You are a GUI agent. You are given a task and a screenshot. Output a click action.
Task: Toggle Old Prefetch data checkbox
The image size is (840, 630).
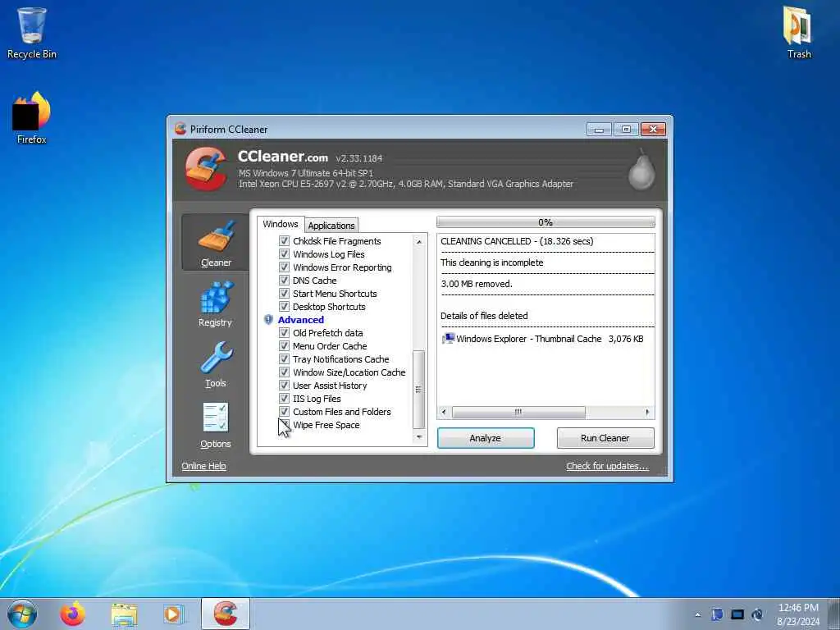[284, 333]
